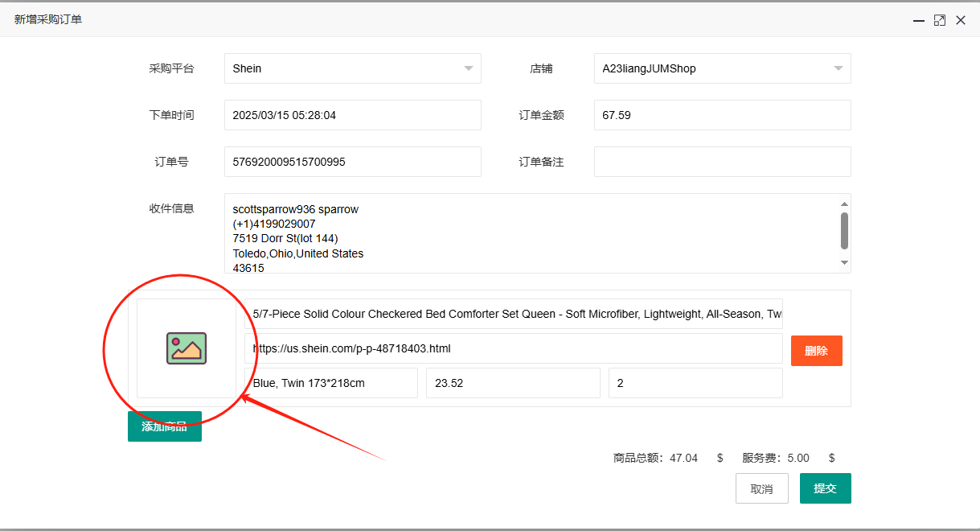980x531 pixels.
Task: Click the product title text field
Action: click(513, 314)
